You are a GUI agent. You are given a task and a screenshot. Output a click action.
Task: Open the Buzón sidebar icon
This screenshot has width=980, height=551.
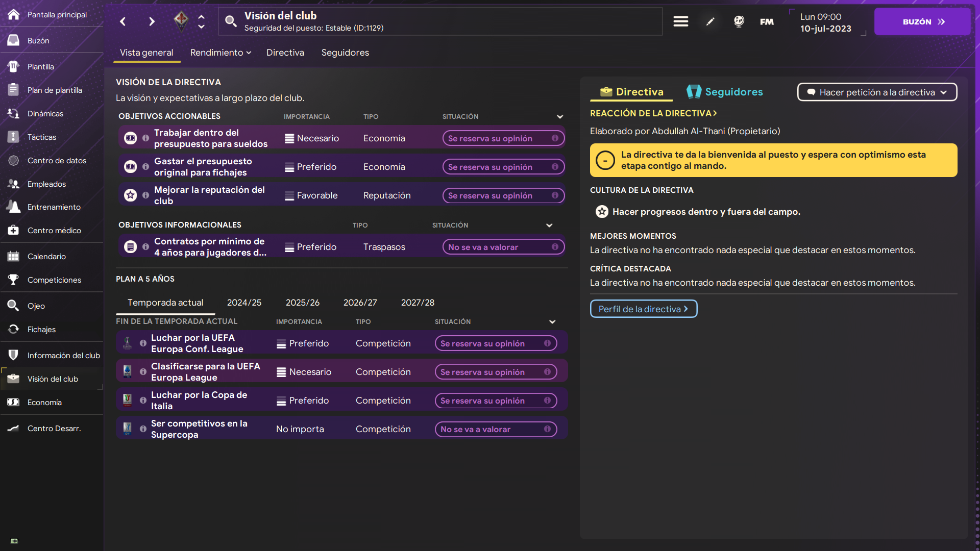click(14, 40)
